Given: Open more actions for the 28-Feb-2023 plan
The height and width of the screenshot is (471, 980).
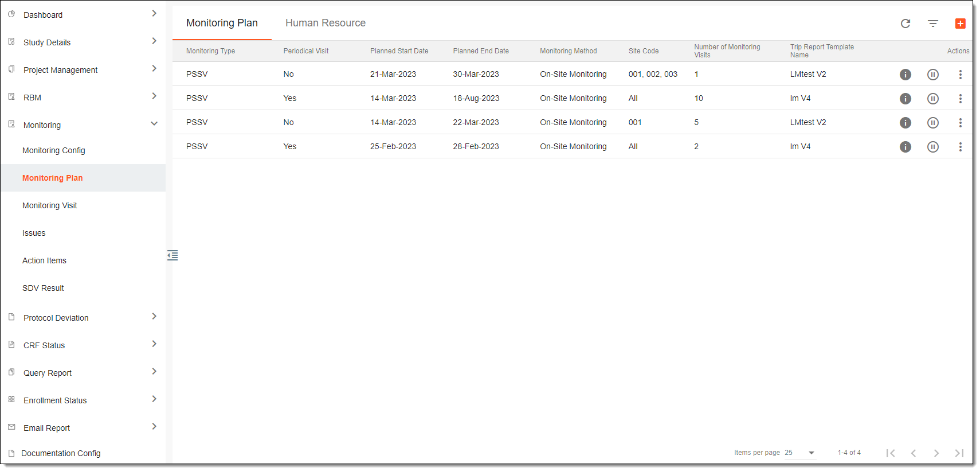Looking at the screenshot, I should (961, 147).
